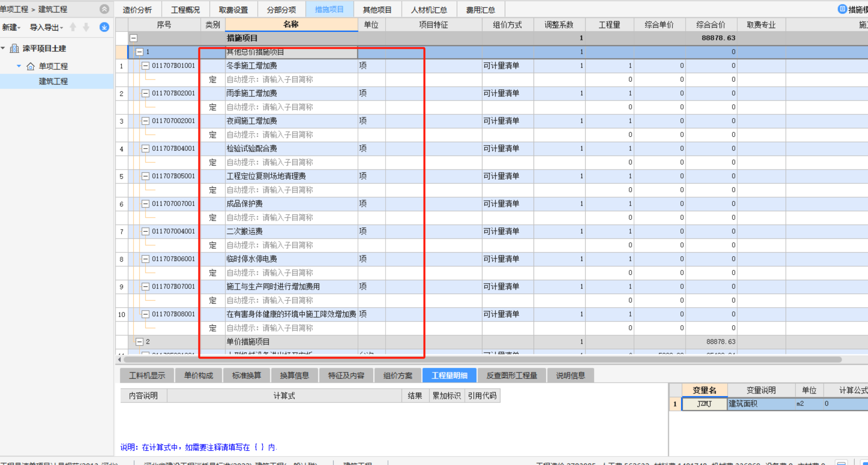Collapse item 011707B02001 雨季施工增加费

coord(145,93)
